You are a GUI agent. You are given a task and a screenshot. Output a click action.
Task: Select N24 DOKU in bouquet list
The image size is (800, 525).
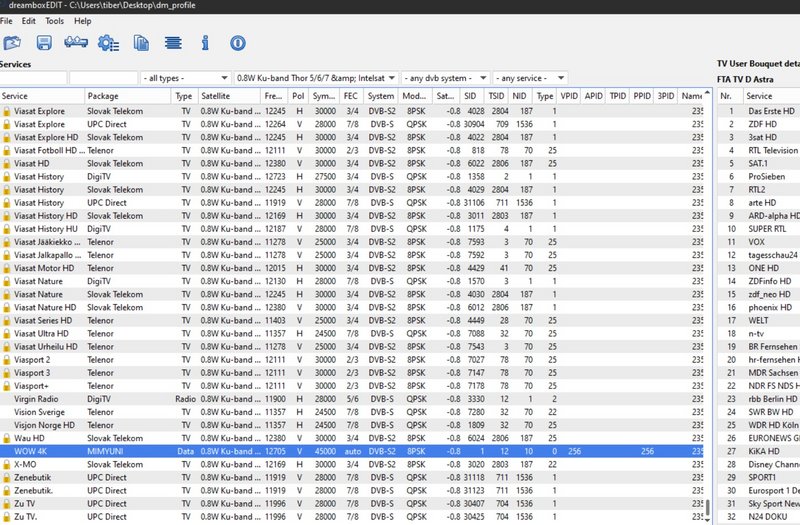click(x=759, y=517)
